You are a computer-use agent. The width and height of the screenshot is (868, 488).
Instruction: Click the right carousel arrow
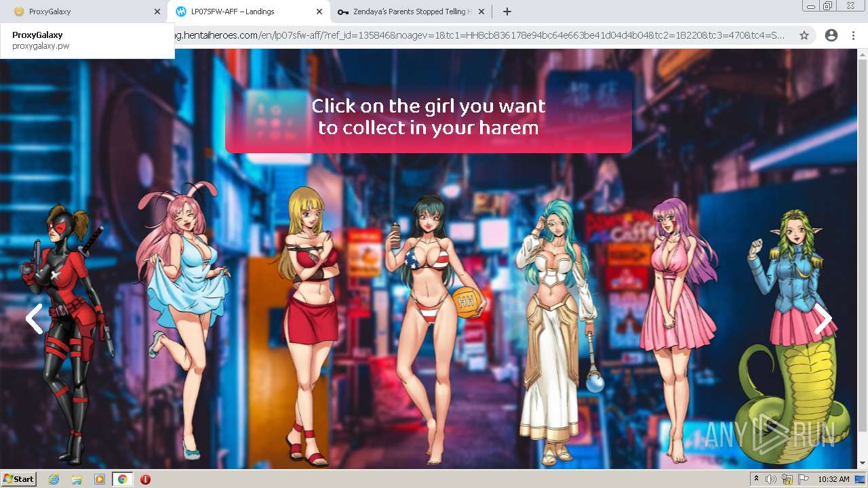point(823,319)
